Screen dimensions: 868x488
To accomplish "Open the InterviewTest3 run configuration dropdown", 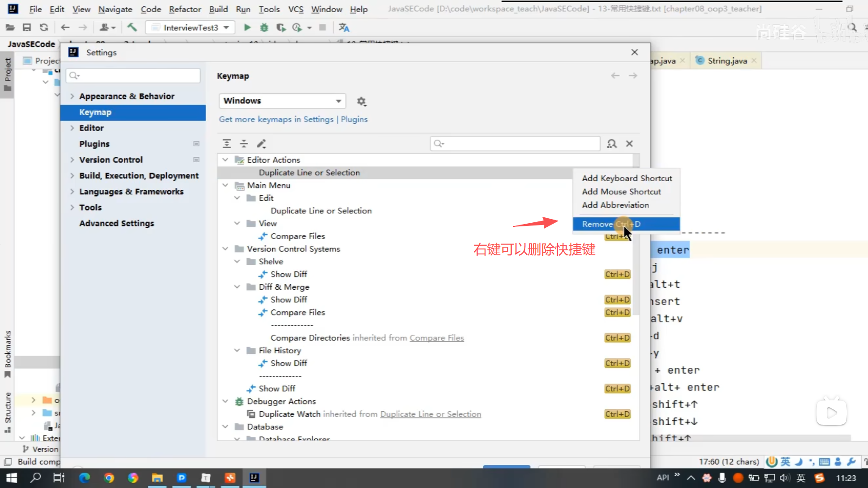I will coord(190,28).
